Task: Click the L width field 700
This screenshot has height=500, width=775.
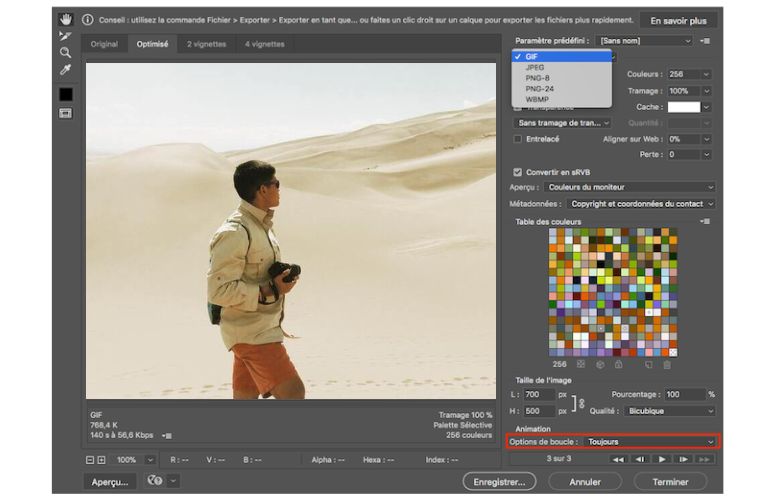Action: coord(539,394)
